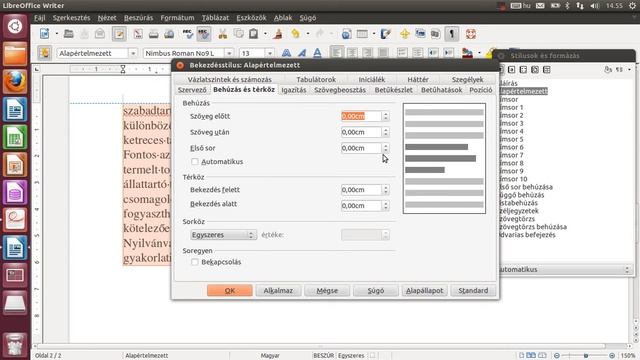Screen dimensions: 640x360
Task: Open Page Preview icon
Action: [169, 34]
